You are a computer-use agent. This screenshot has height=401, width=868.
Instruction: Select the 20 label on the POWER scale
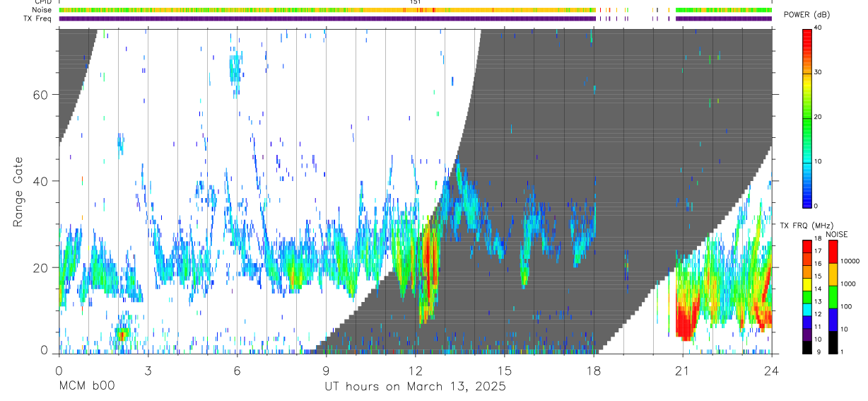point(819,117)
